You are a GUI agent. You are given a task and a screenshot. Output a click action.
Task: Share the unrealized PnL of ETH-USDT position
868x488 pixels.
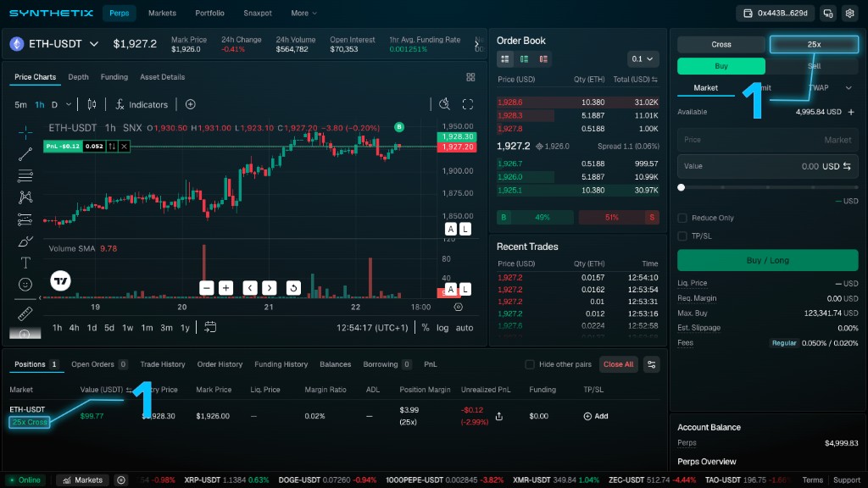(498, 416)
